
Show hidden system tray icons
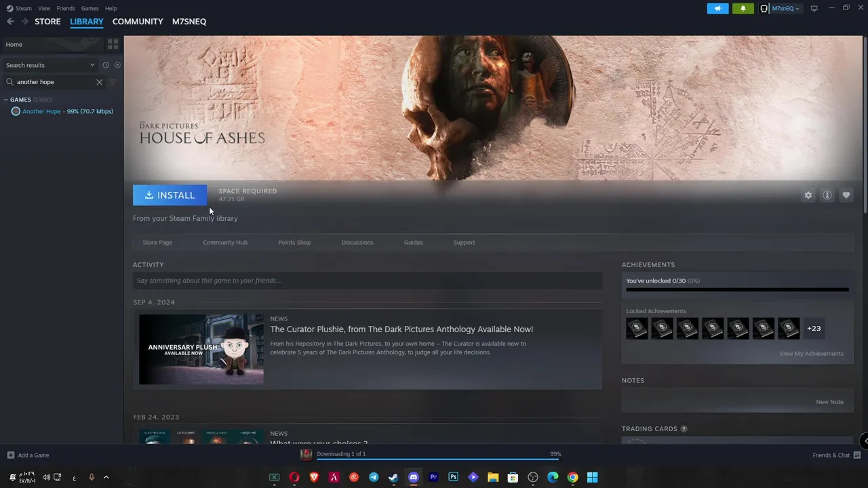(x=106, y=477)
